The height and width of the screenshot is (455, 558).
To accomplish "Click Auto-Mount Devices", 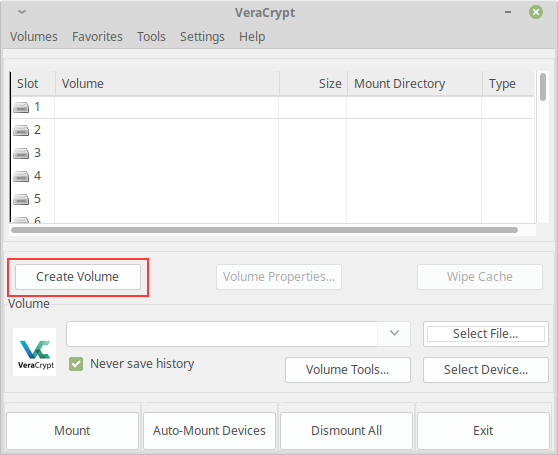I will [209, 431].
